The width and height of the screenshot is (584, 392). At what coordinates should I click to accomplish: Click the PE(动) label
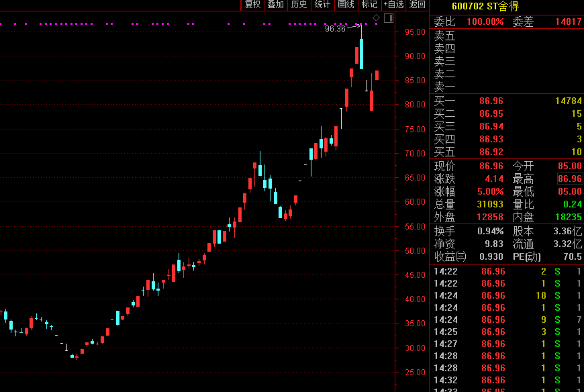pos(528,256)
